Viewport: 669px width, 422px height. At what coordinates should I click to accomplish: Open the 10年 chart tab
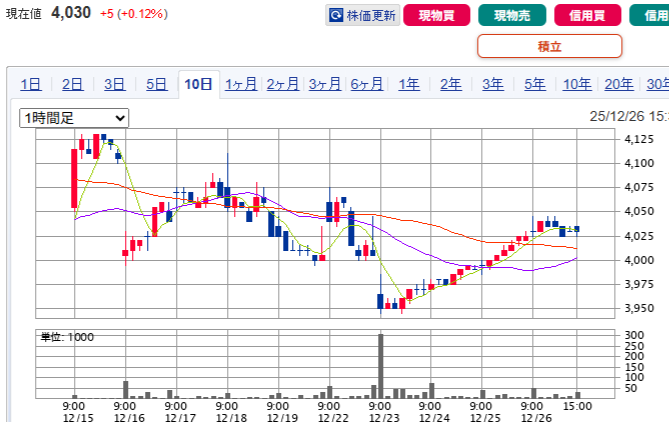577,85
